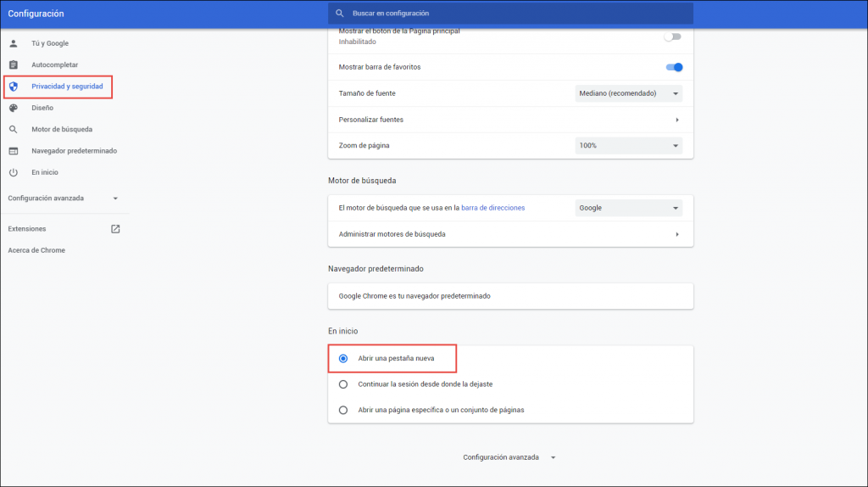Enable the main page button toggle

(672, 36)
